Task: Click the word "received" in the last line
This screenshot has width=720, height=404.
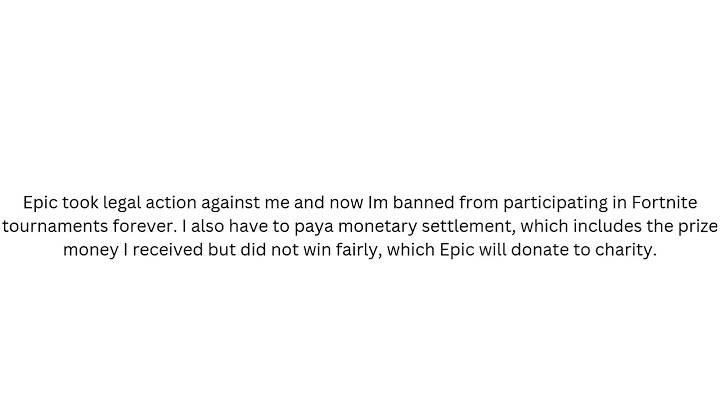Action: 168,250
